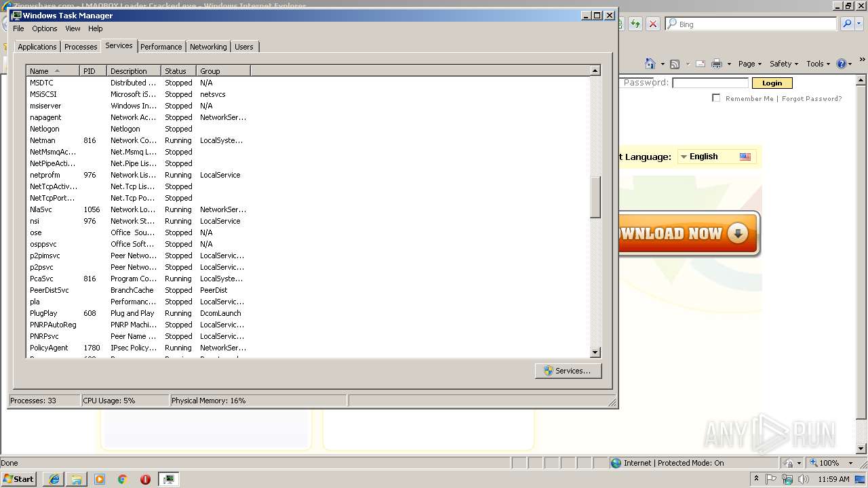Viewport: 868px width, 488px height.
Task: Open Task Manager File menu
Action: [18, 28]
